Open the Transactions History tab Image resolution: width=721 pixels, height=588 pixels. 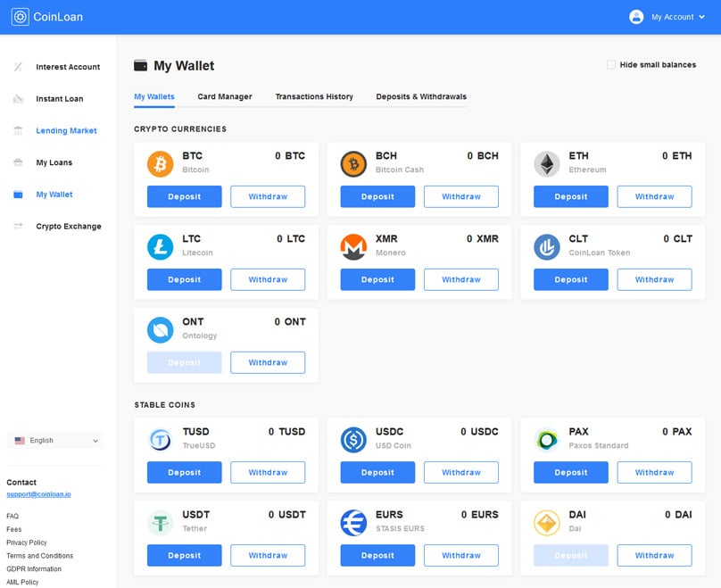click(314, 97)
